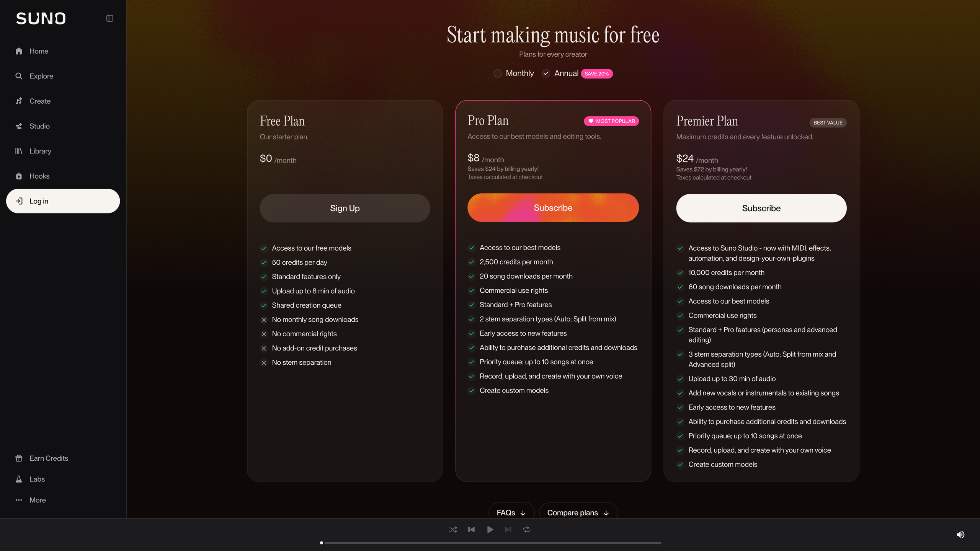Click the Labs flask icon

tap(19, 479)
